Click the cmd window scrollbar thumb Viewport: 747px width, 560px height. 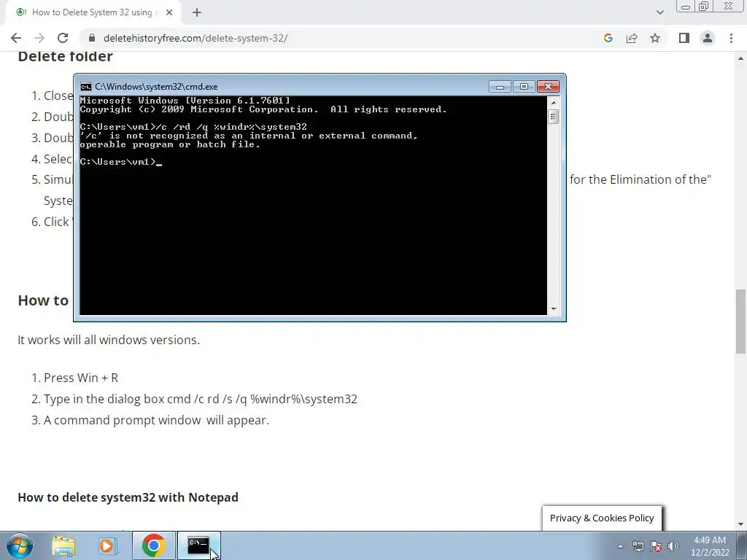[553, 117]
